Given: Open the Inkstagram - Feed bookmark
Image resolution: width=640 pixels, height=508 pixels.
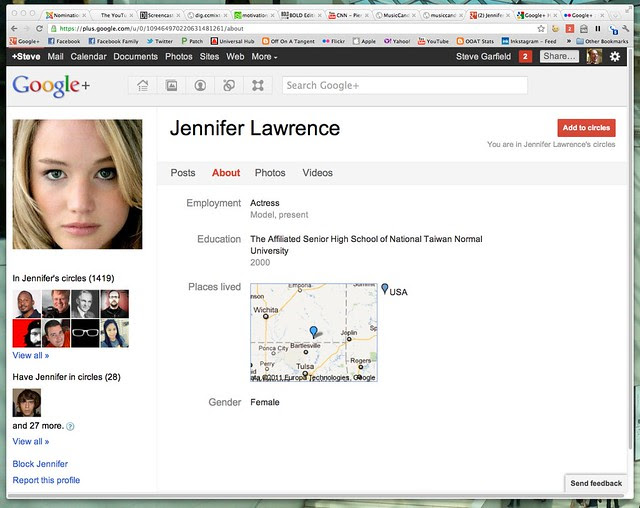Looking at the screenshot, I should coord(529,41).
